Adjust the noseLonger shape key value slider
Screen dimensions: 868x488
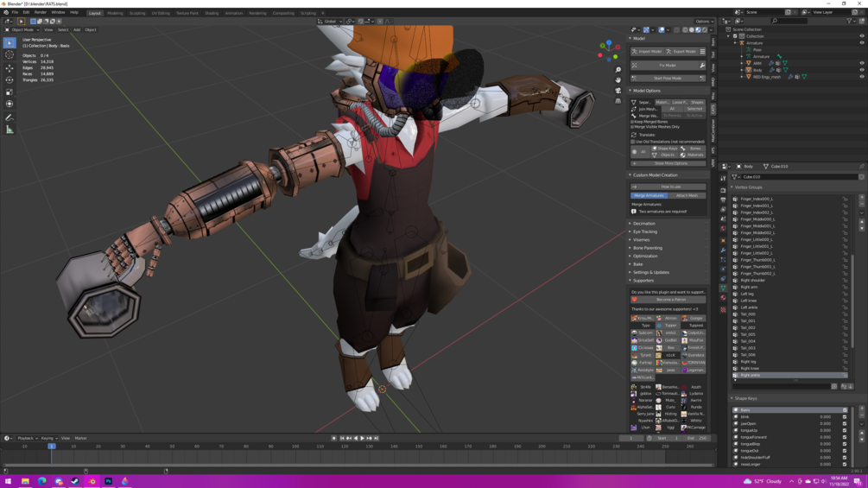pyautogui.click(x=825, y=464)
